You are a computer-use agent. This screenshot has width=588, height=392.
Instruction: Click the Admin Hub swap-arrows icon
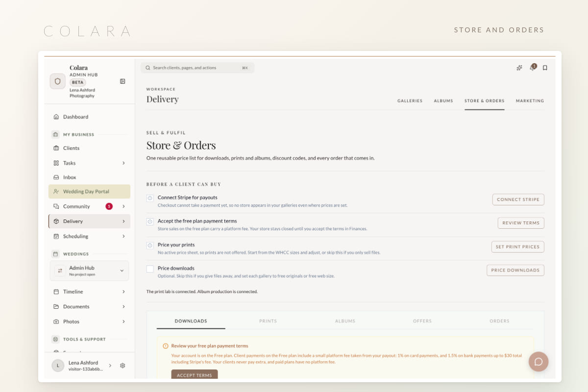coord(60,270)
